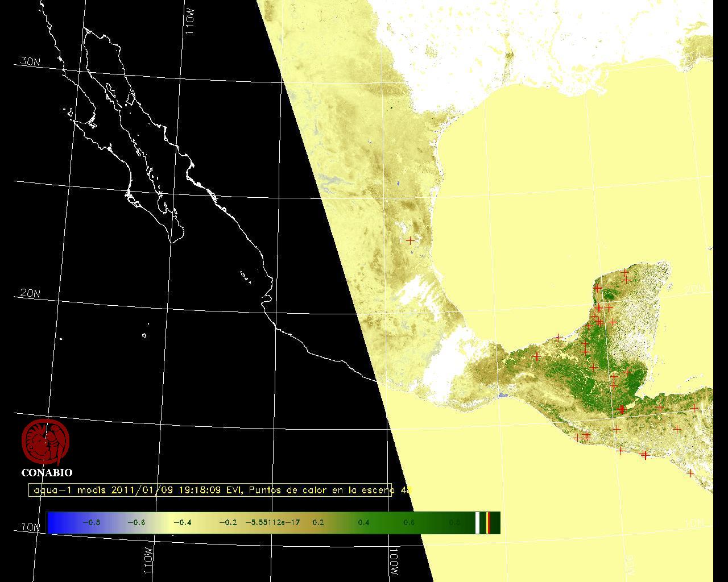Click the -0.8 value on the color scale
Screen dimensions: 728x582
[x=91, y=522]
